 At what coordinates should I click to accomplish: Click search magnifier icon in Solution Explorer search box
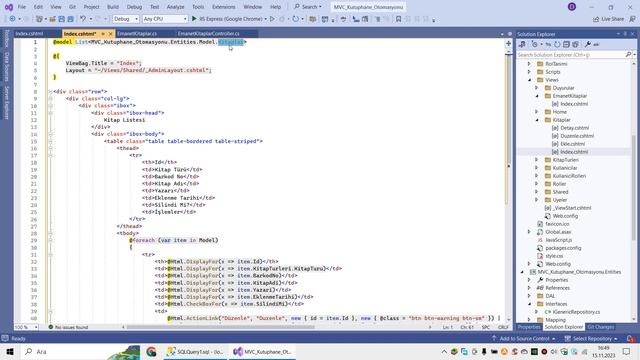click(x=628, y=54)
